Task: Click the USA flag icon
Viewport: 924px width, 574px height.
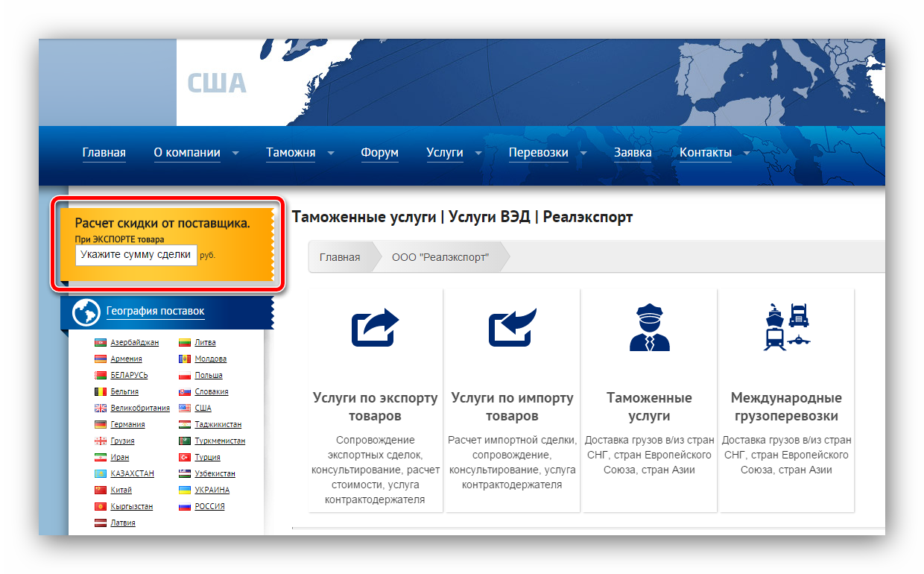Action: [185, 409]
